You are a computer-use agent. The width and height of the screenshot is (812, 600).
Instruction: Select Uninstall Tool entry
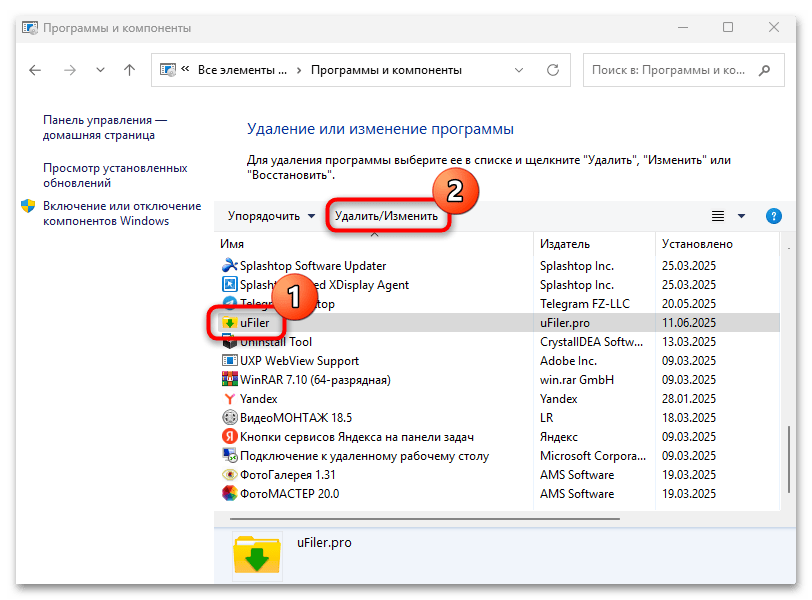[276, 342]
